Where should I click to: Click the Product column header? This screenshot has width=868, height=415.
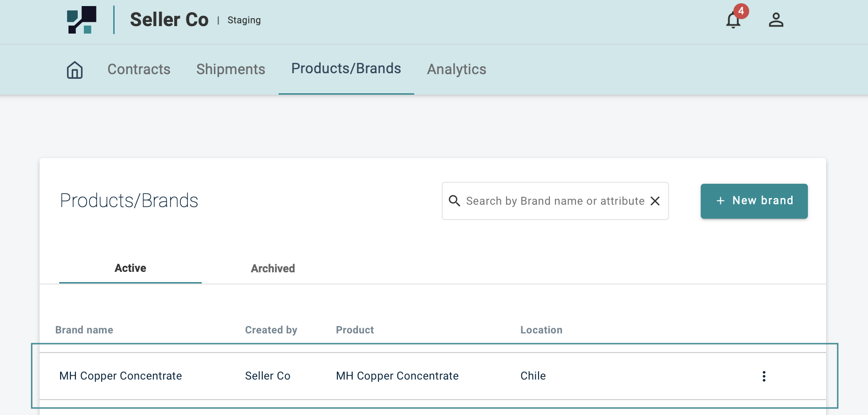click(x=355, y=330)
